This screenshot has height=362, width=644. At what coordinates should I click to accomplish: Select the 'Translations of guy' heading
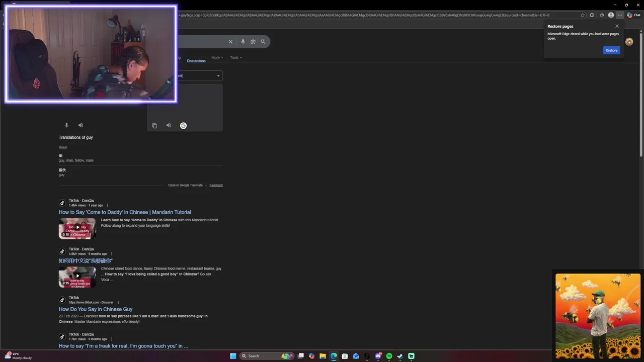(x=75, y=137)
